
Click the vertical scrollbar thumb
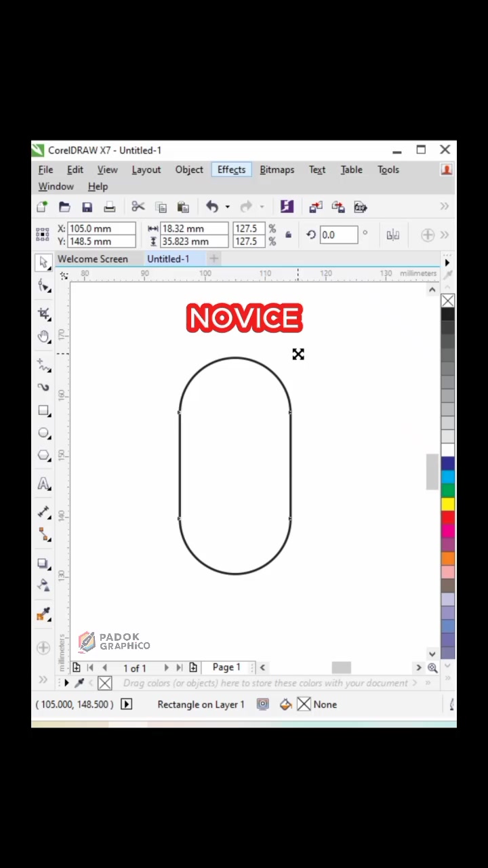click(432, 472)
